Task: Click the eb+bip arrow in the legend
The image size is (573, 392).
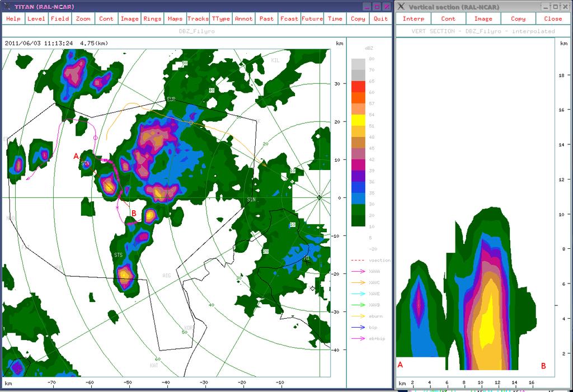Action: 358,338
